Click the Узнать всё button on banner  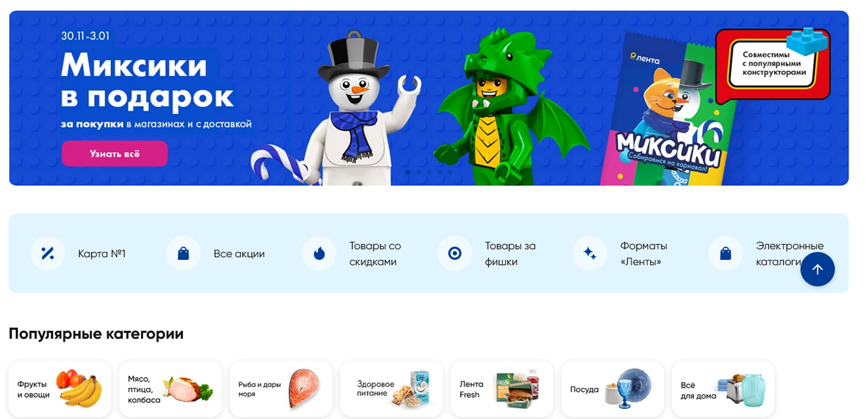pyautogui.click(x=114, y=153)
